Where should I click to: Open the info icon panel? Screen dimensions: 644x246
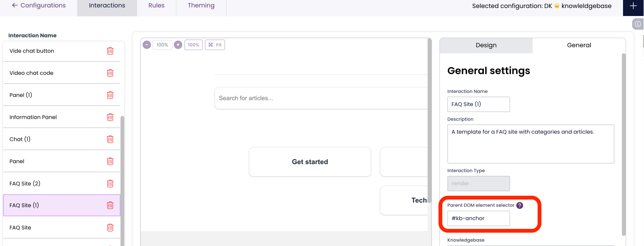click(x=638, y=24)
